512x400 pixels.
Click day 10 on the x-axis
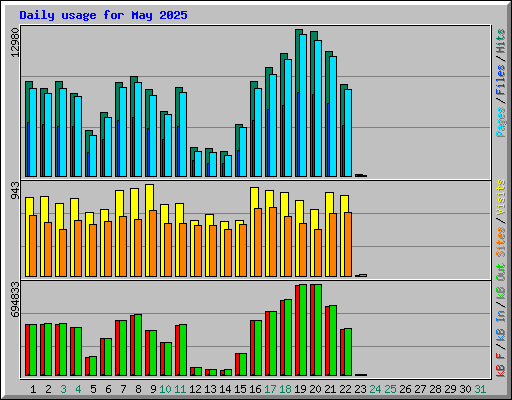165,389
